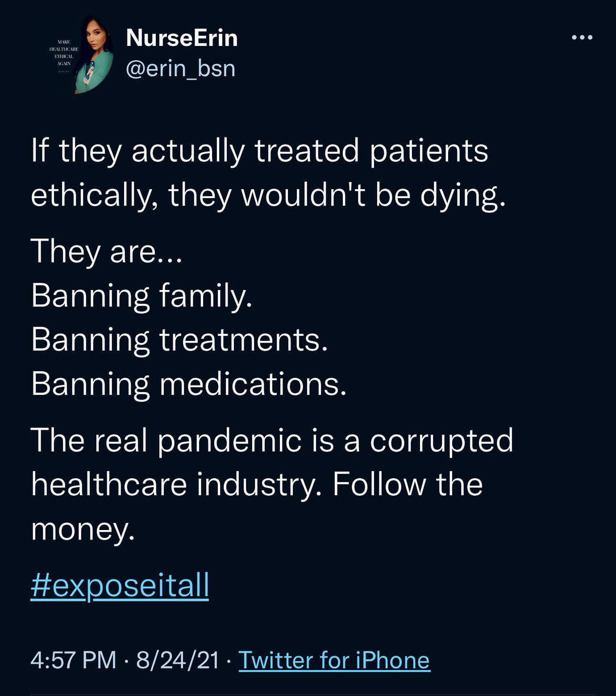Select the "They are..." line
Image resolution: width=616 pixels, height=696 pixels.
click(x=106, y=251)
